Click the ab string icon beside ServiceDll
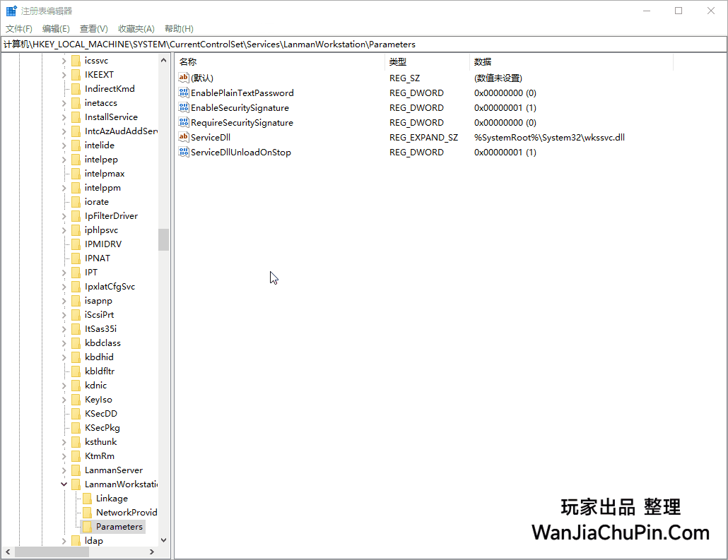The image size is (728, 560). (x=184, y=137)
